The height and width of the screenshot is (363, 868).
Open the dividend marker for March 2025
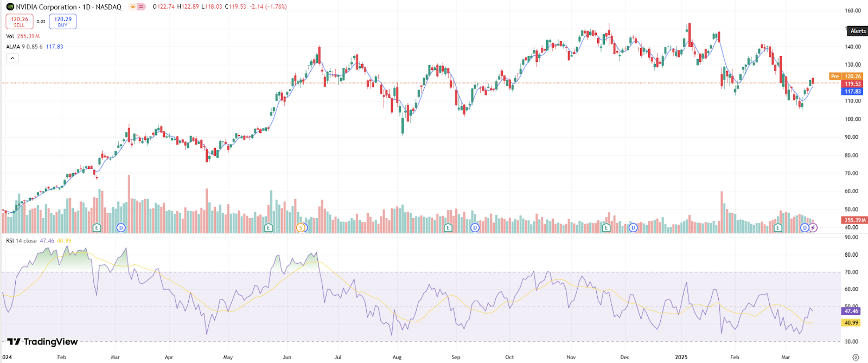[805, 227]
